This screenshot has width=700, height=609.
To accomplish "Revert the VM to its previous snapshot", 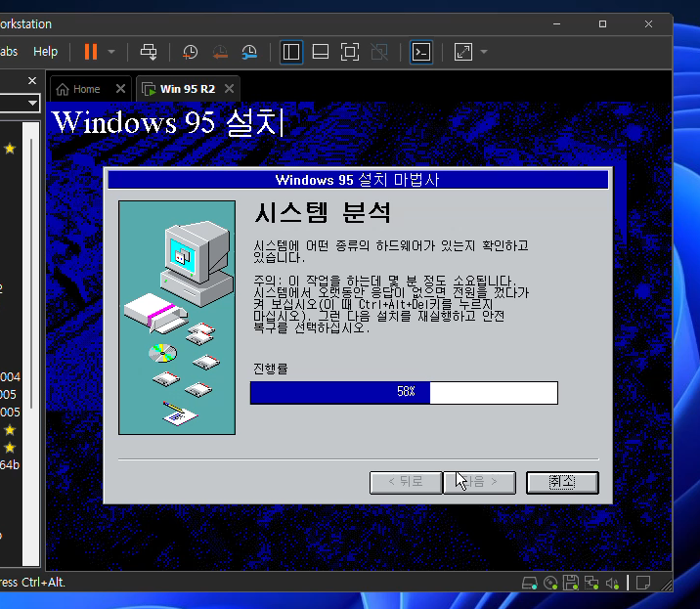I will click(x=220, y=52).
